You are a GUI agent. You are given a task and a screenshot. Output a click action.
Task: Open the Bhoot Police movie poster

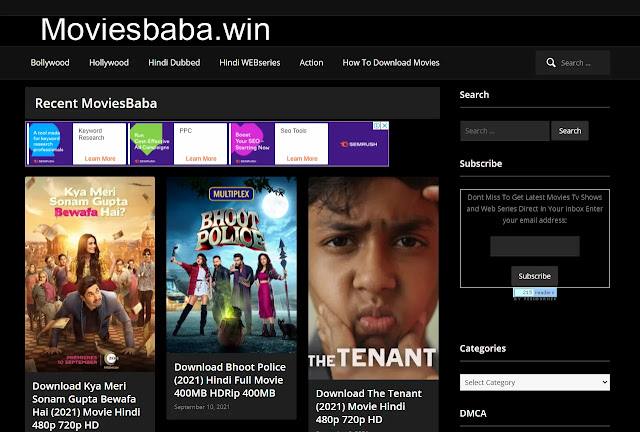pyautogui.click(x=231, y=265)
